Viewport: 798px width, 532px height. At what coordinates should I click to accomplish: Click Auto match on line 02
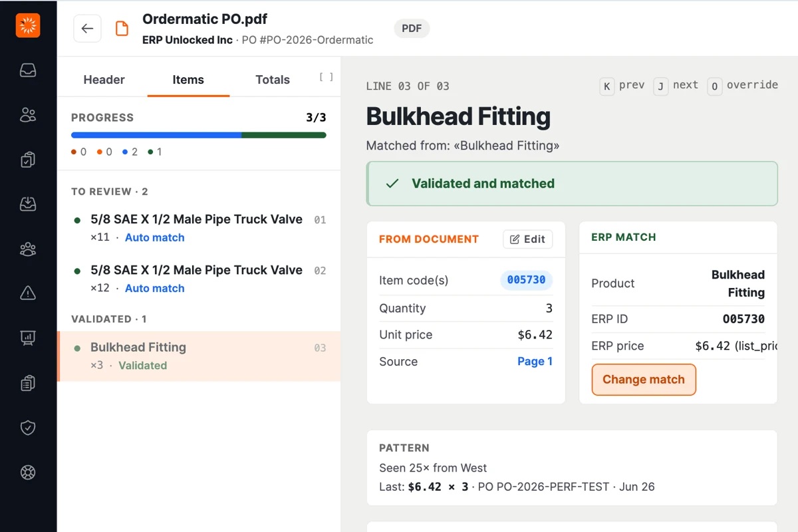pyautogui.click(x=154, y=289)
